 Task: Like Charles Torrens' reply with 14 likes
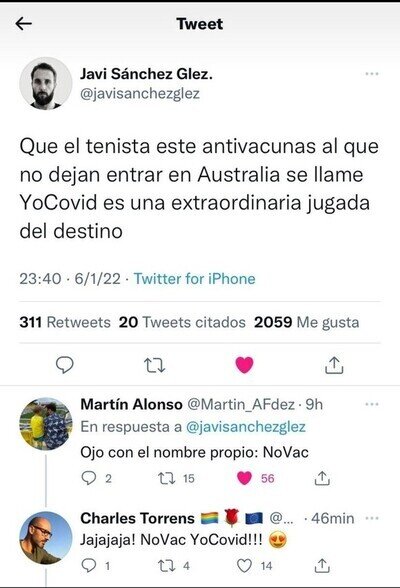[x=244, y=566]
